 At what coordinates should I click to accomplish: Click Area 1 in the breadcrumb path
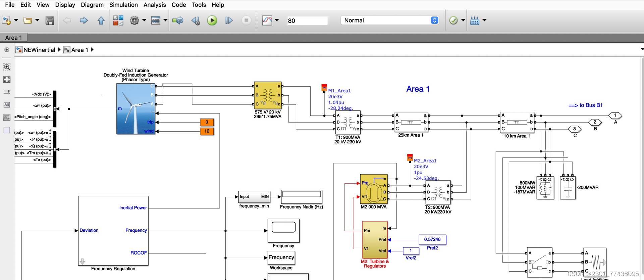[79, 50]
